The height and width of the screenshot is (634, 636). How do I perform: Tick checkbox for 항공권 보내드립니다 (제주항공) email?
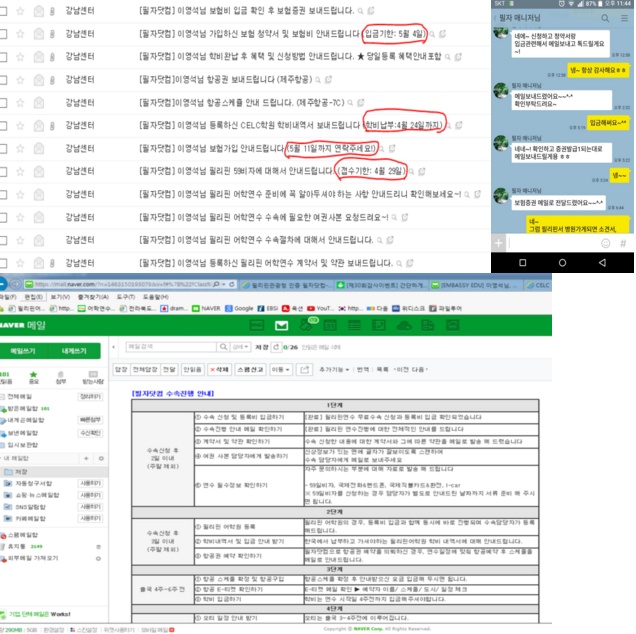click(3, 80)
